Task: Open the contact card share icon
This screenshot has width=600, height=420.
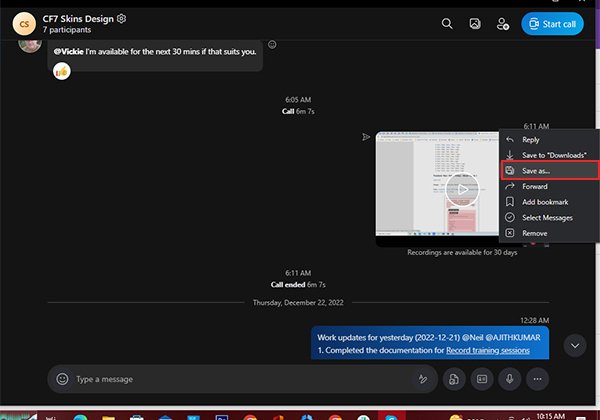Action: [x=481, y=379]
